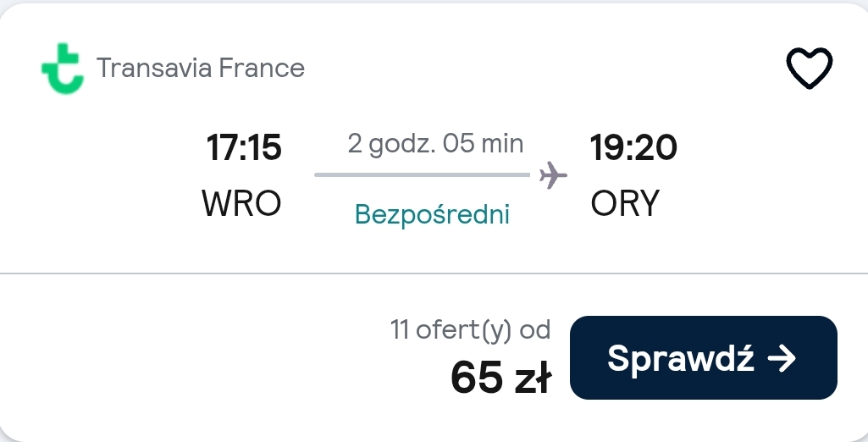The height and width of the screenshot is (442, 868).
Task: Click the 2 godz. 05 min duration
Action: [x=435, y=144]
